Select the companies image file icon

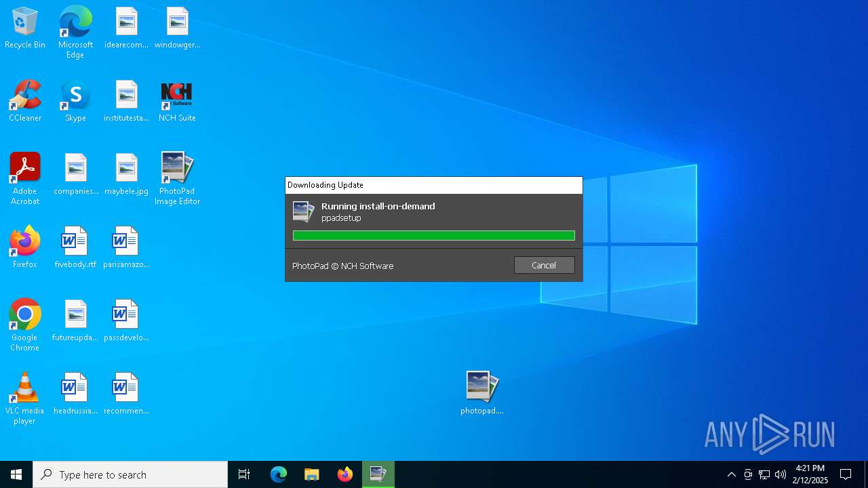(76, 175)
